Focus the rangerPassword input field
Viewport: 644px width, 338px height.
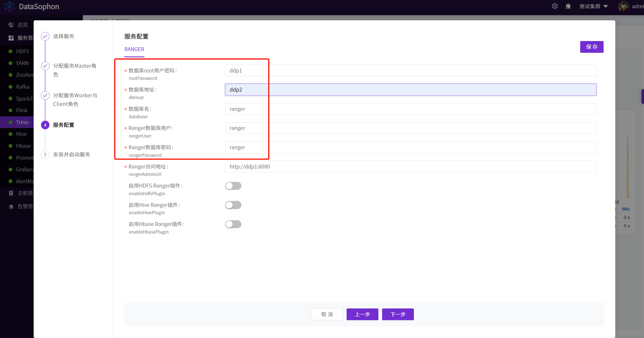click(x=411, y=147)
